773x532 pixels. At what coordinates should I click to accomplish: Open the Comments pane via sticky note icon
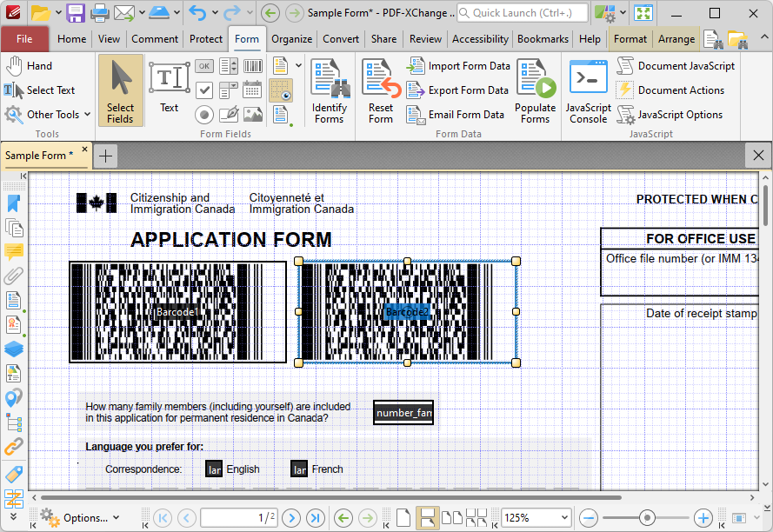[14, 252]
